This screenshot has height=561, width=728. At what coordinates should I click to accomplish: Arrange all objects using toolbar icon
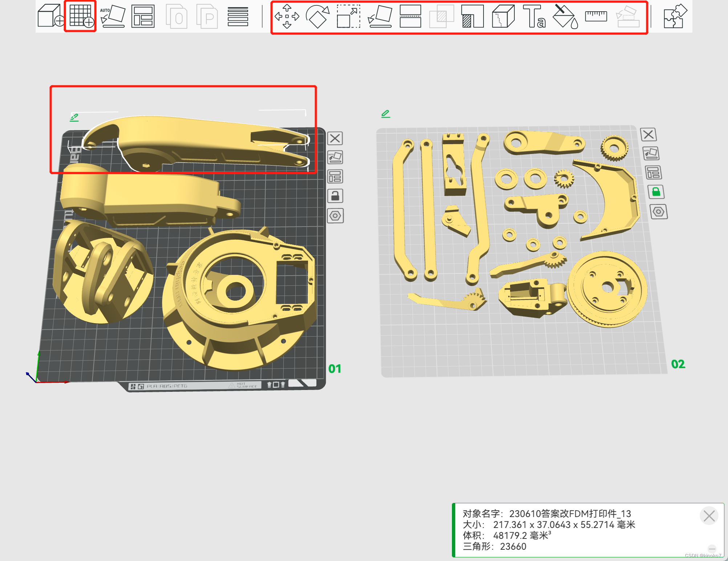[143, 16]
